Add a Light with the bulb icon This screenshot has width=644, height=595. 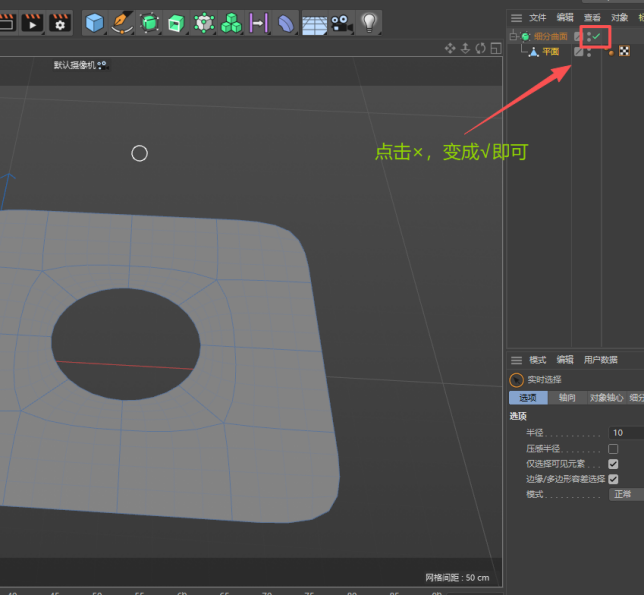(369, 23)
